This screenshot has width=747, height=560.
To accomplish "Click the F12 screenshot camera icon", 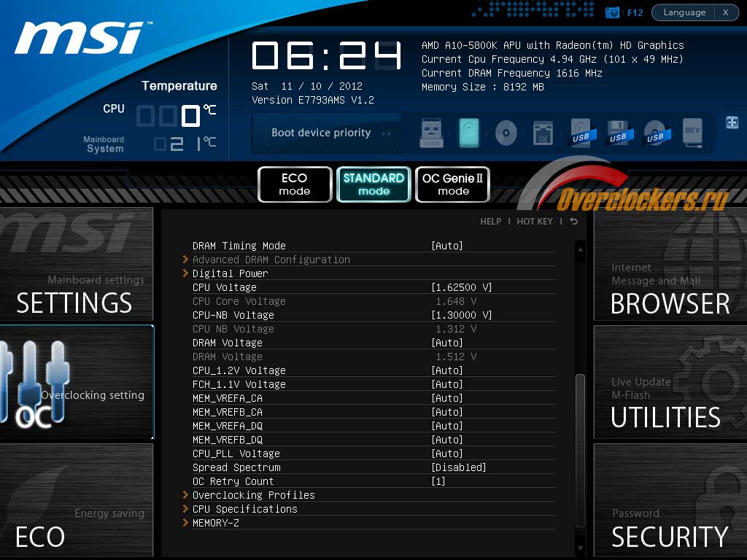I will point(612,12).
